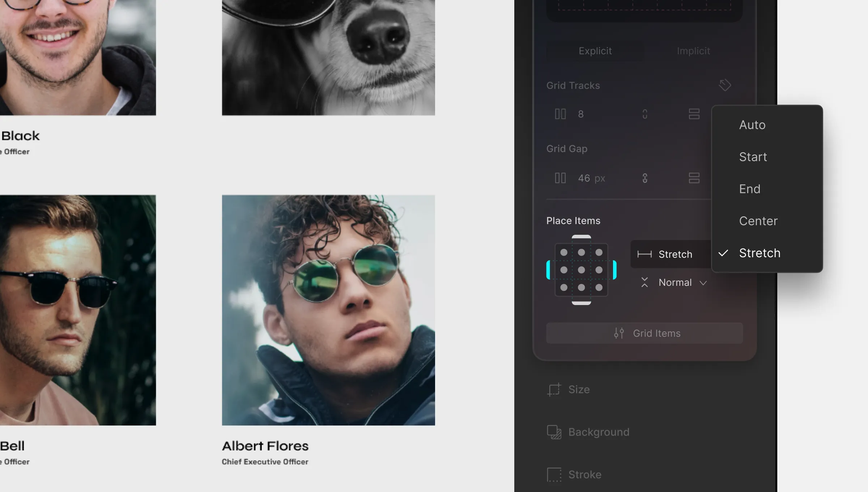Click the grid tracks tag icon
This screenshot has height=492, width=868.
(724, 85)
